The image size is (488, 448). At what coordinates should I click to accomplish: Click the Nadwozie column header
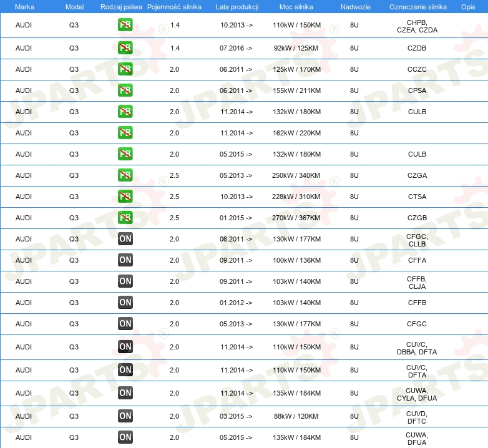coord(356,7)
